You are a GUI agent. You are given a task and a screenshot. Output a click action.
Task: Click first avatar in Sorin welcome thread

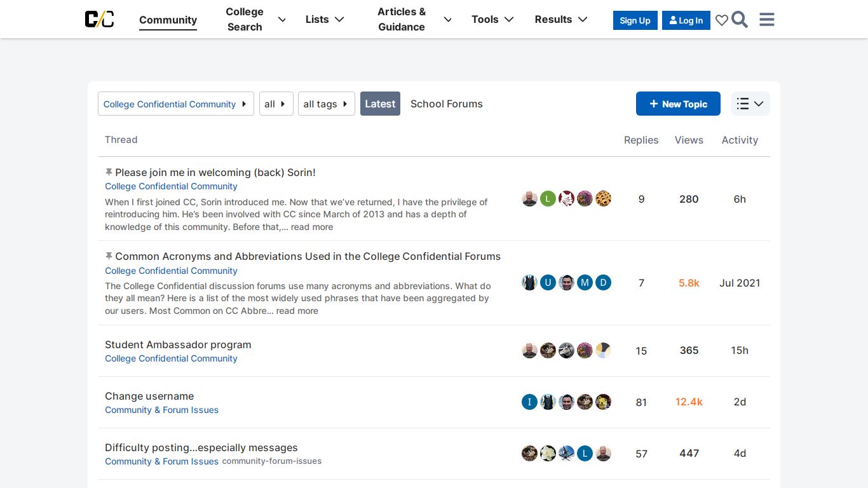point(530,199)
